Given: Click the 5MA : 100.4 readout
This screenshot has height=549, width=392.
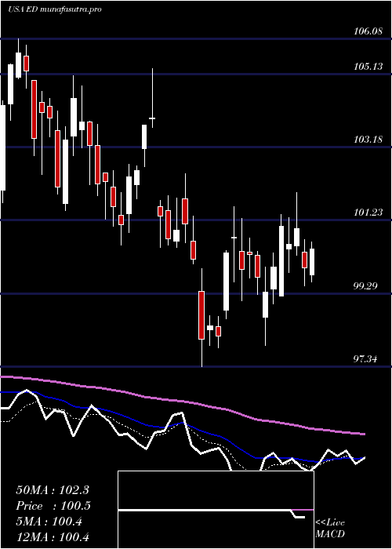Looking at the screenshot, I should (x=49, y=522).
